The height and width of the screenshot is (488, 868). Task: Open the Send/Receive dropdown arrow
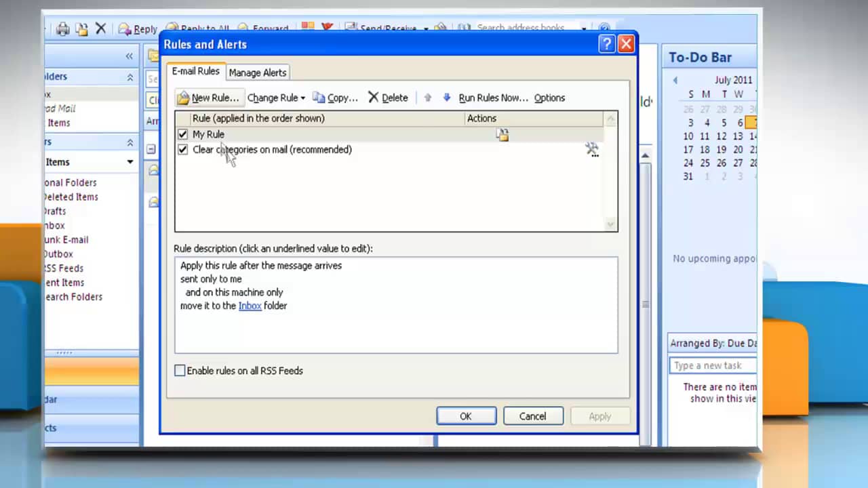pos(426,29)
